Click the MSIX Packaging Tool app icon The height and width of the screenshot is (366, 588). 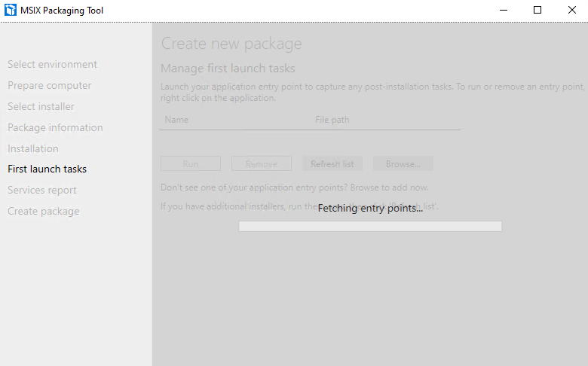[x=10, y=10]
